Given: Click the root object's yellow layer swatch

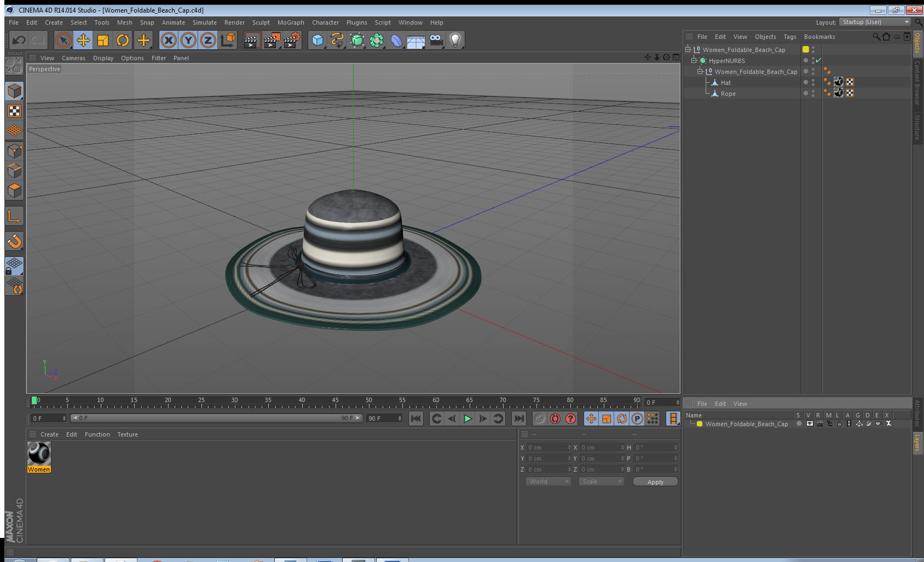Looking at the screenshot, I should (x=806, y=49).
